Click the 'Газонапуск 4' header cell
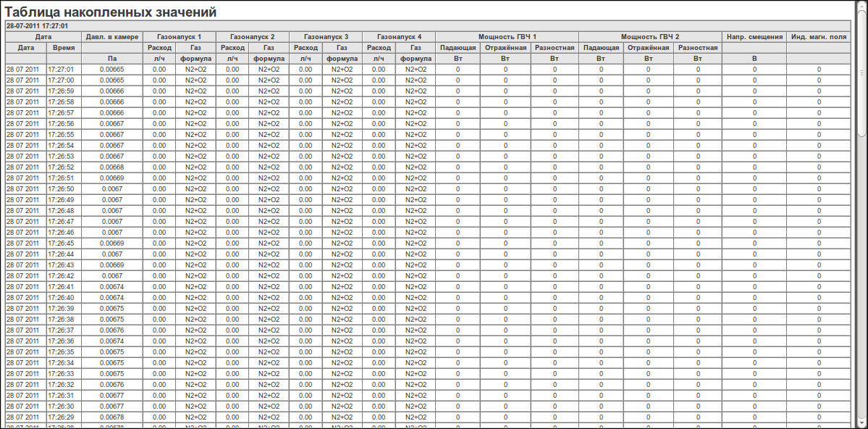 click(x=398, y=36)
